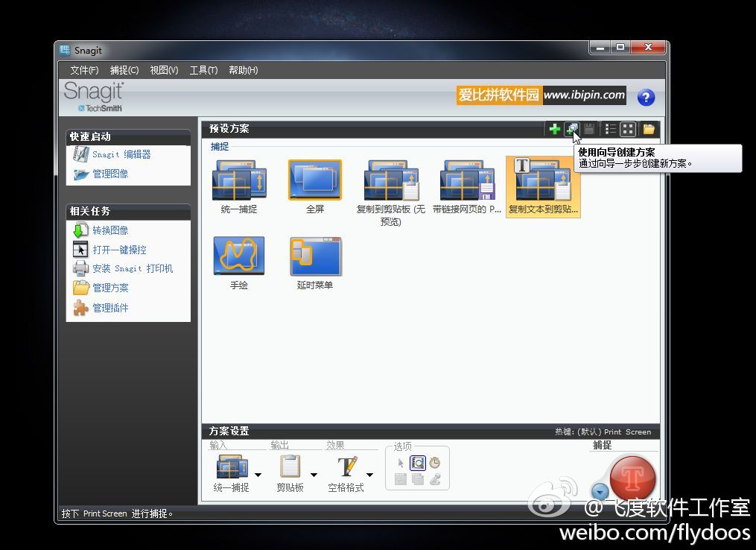The width and height of the screenshot is (756, 550).
Task: Click the disabled save profile floppy icon
Action: 589,129
